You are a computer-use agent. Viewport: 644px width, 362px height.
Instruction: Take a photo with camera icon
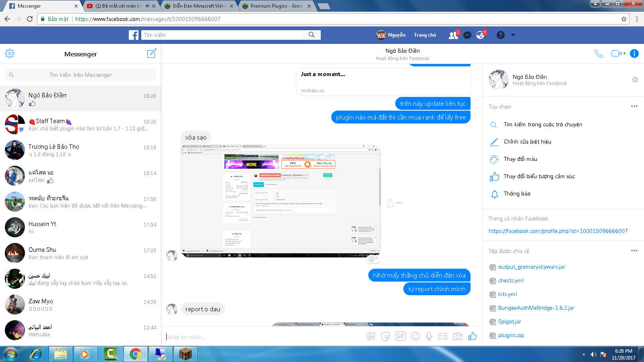click(458, 336)
